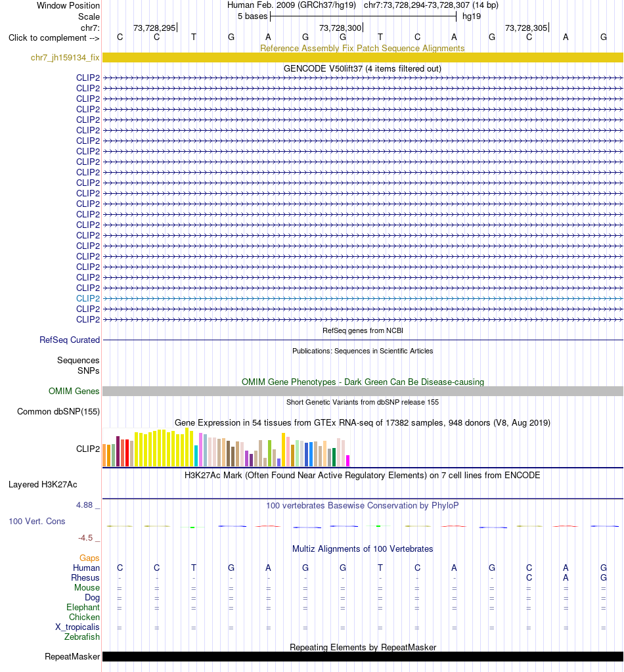The height and width of the screenshot is (672, 624).
Task: Open '100 vertebrates Basewise Conservation by PhyloP' title
Action: coord(363,505)
